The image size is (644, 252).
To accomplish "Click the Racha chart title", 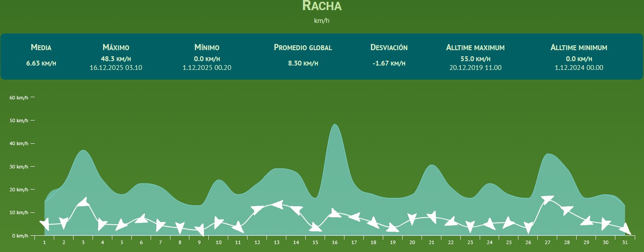I will pos(322,6).
